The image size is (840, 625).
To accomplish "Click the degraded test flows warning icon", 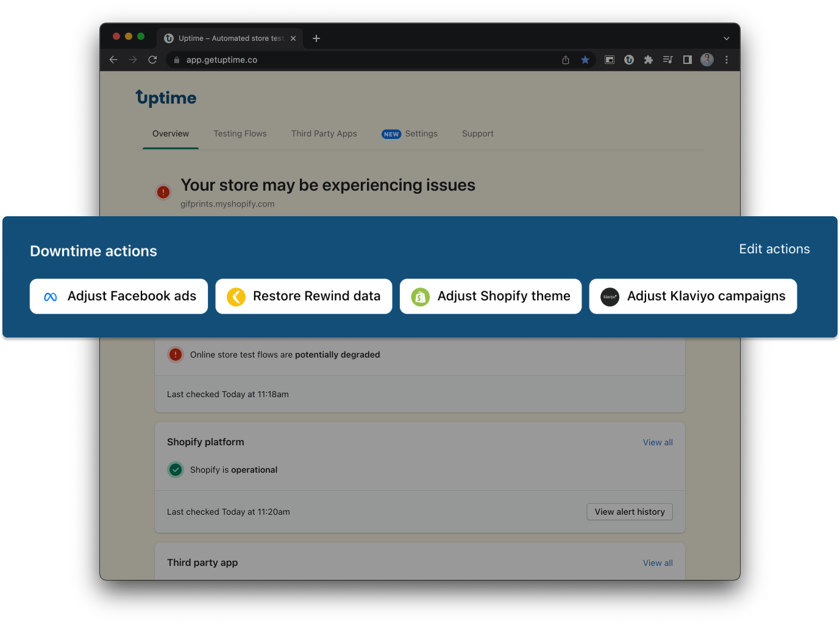I will (x=176, y=355).
